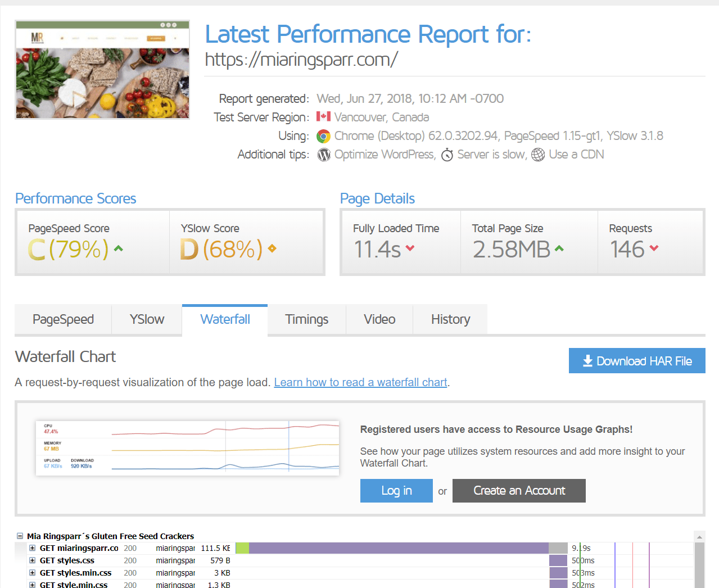Click the Canadian flag icon
Image resolution: width=719 pixels, height=588 pixels.
pos(323,117)
